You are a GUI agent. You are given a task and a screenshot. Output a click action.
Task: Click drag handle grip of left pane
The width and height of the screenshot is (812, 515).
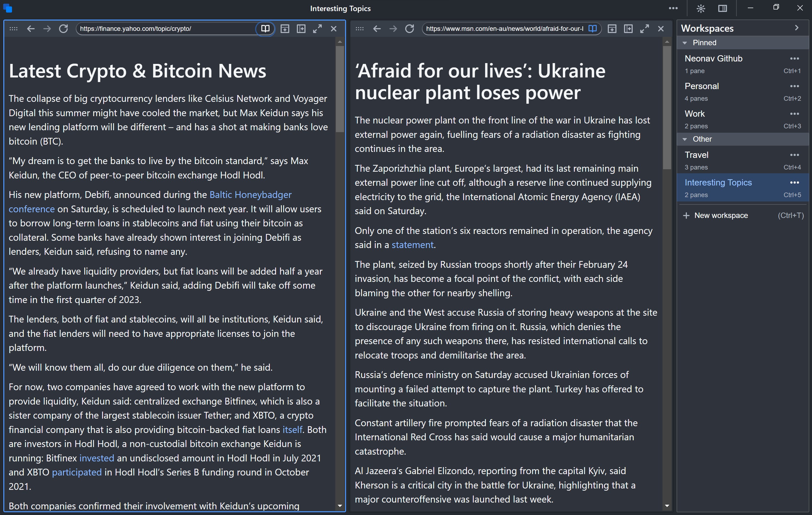pos(14,29)
